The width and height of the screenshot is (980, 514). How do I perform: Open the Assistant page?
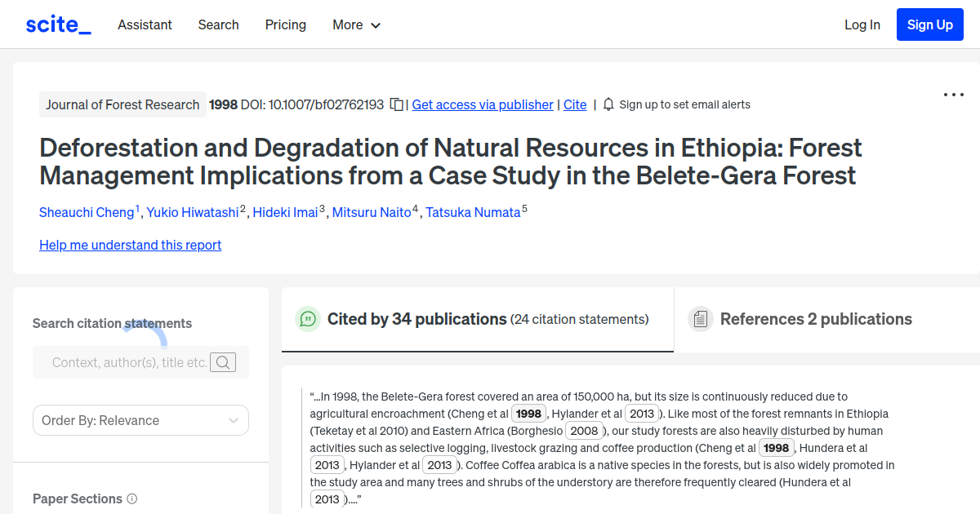[x=145, y=24]
